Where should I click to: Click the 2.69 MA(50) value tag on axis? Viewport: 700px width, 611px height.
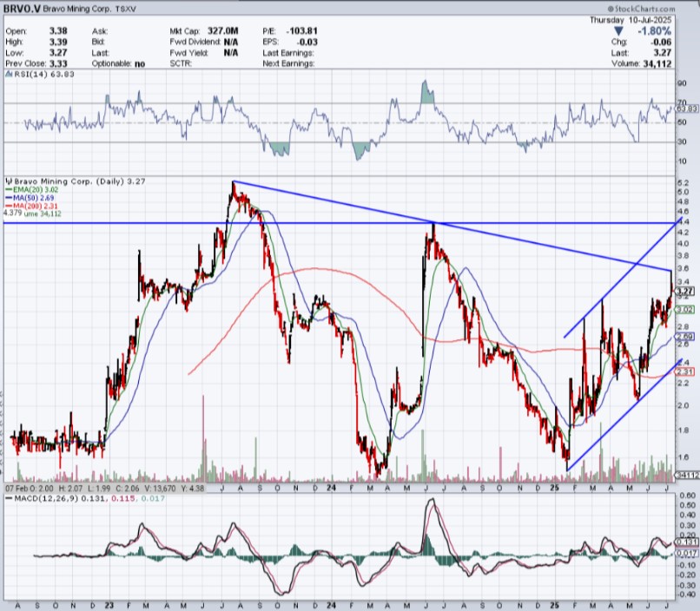[x=684, y=337]
